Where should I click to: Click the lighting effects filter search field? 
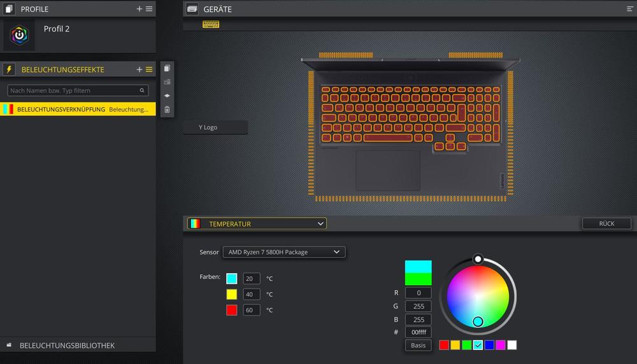(x=76, y=90)
